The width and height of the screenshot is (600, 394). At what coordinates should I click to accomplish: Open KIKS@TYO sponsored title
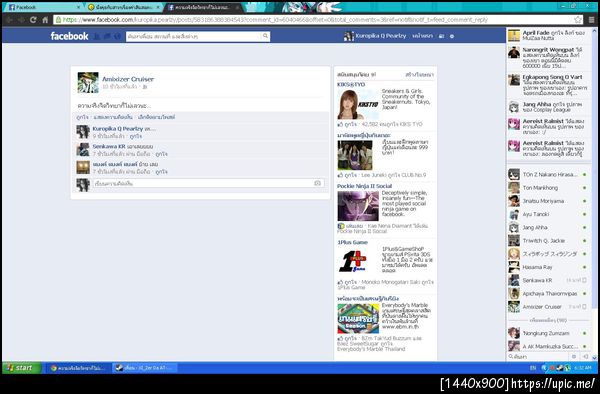pos(351,85)
